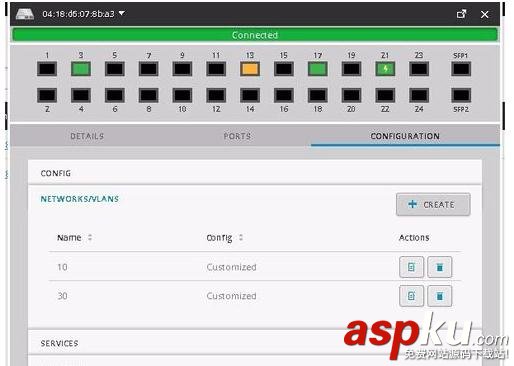Select switch port 19
The height and width of the screenshot is (366, 514).
click(352, 69)
